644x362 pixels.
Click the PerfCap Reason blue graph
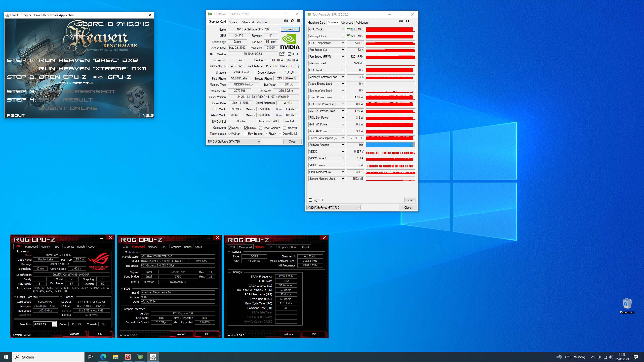point(390,145)
